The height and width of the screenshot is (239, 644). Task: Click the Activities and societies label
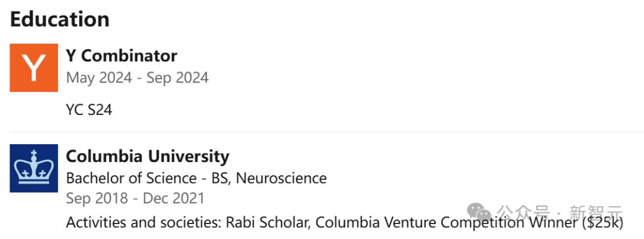pyautogui.click(x=144, y=223)
